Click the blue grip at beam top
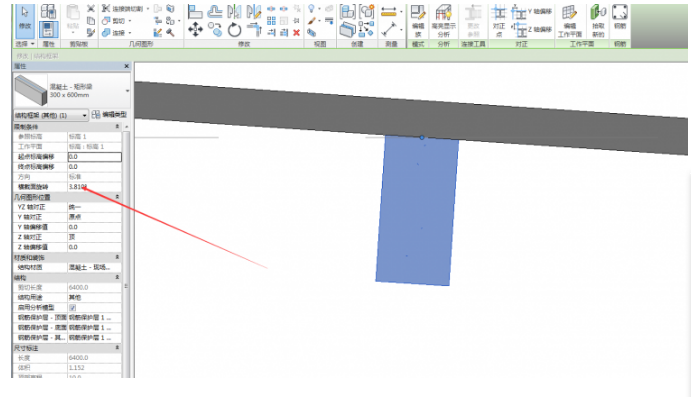The width and height of the screenshot is (691, 397). [x=422, y=138]
